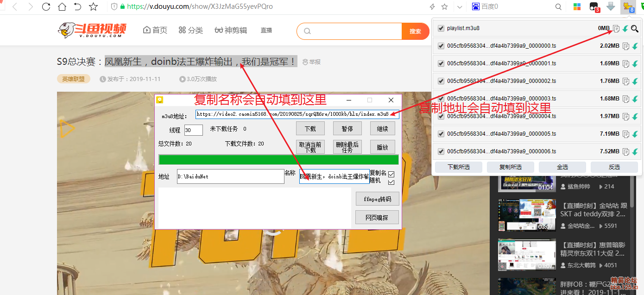Download _0000001.ts with green arrow icon
The image size is (644, 295).
(x=635, y=64)
